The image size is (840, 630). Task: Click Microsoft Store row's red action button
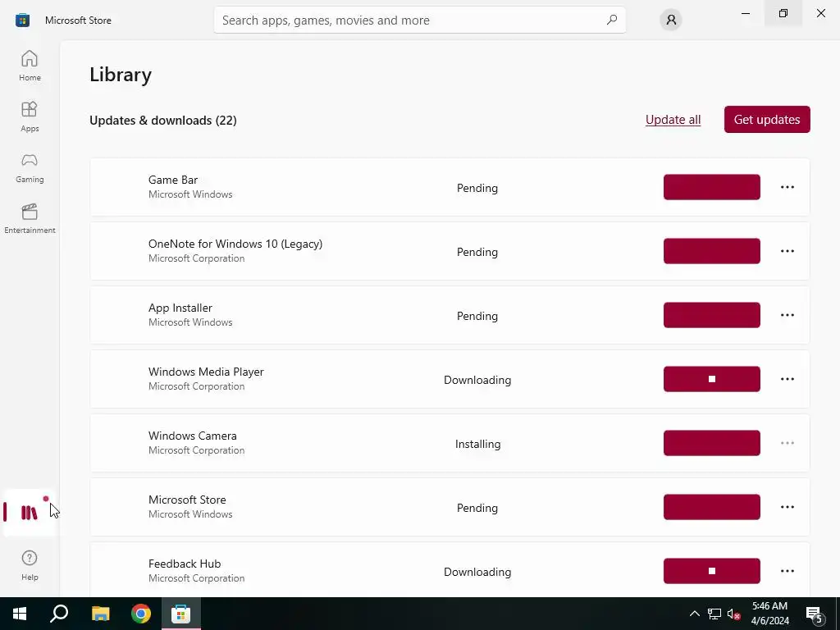[x=711, y=507]
